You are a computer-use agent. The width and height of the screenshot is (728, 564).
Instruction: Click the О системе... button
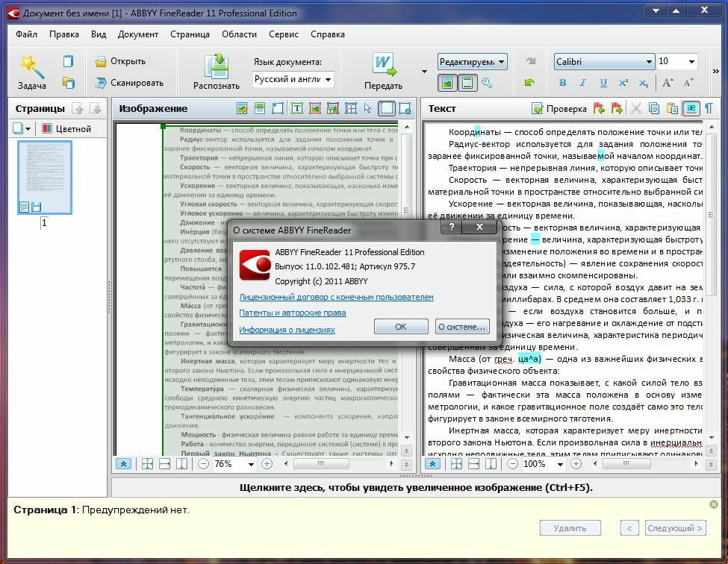[x=462, y=327]
